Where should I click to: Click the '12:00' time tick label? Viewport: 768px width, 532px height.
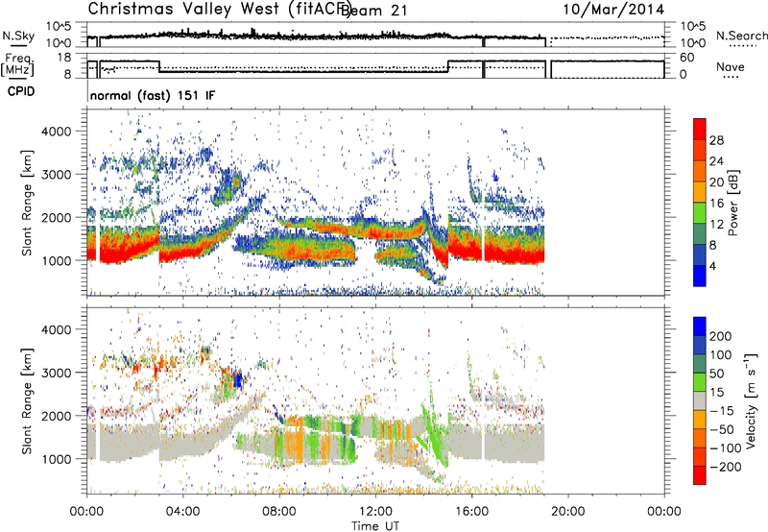click(x=375, y=512)
